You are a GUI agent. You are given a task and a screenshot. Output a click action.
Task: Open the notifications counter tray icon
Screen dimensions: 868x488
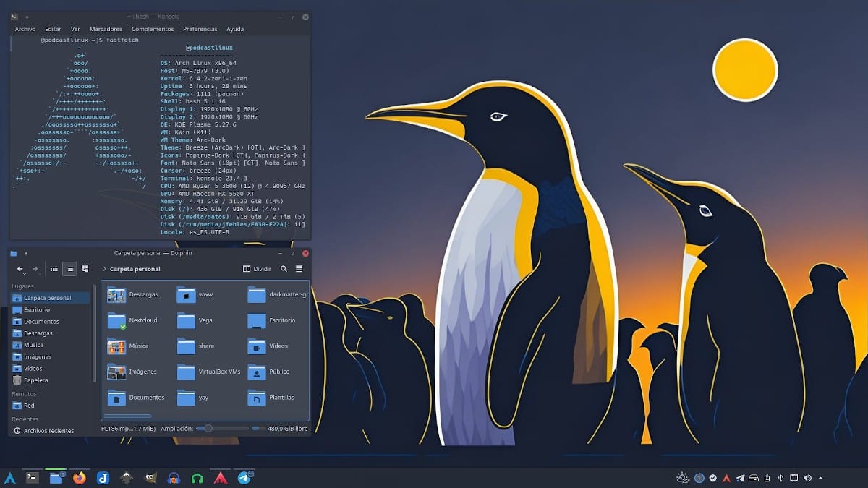pyautogui.click(x=699, y=478)
